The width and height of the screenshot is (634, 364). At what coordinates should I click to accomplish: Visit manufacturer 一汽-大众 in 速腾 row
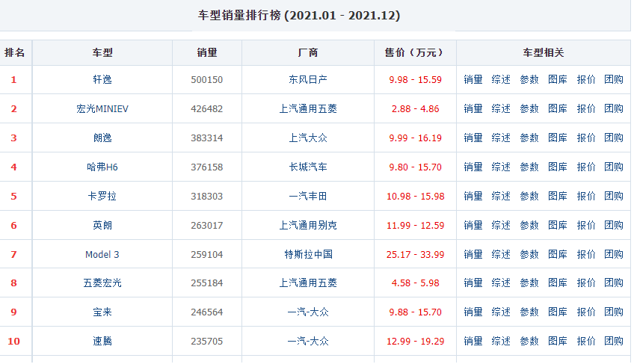pyautogui.click(x=308, y=341)
